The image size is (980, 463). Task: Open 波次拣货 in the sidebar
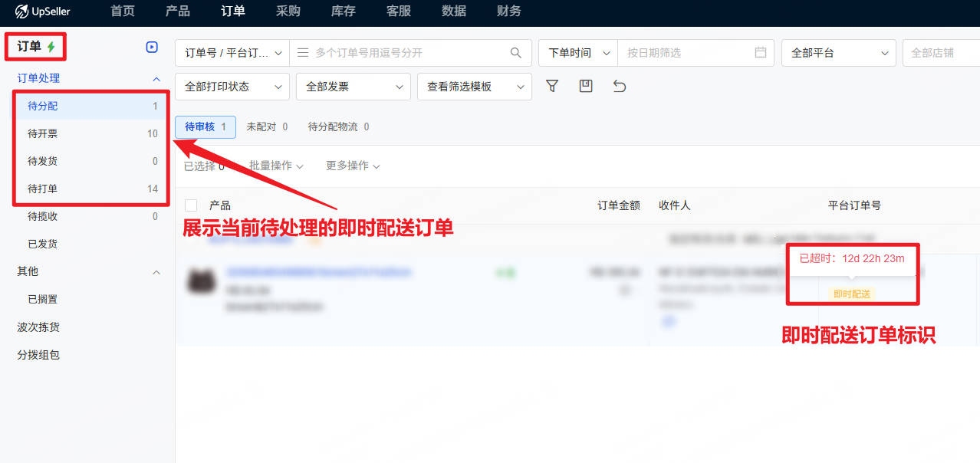pyautogui.click(x=38, y=327)
